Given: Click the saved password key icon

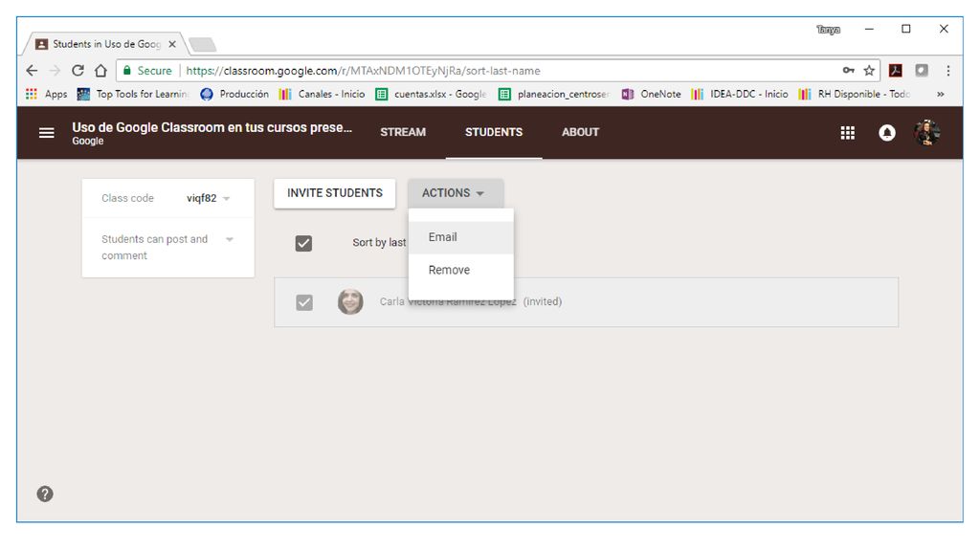Looking at the screenshot, I should pyautogui.click(x=848, y=70).
